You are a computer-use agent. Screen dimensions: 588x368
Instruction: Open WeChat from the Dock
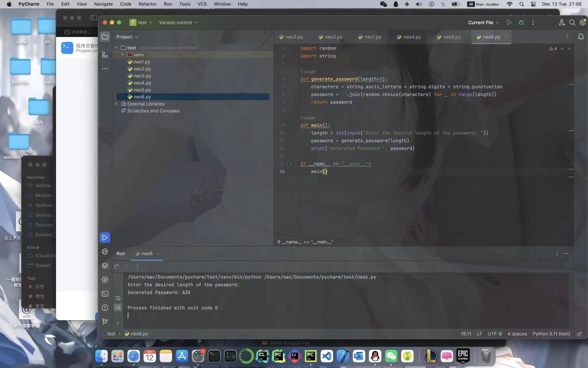click(x=391, y=356)
